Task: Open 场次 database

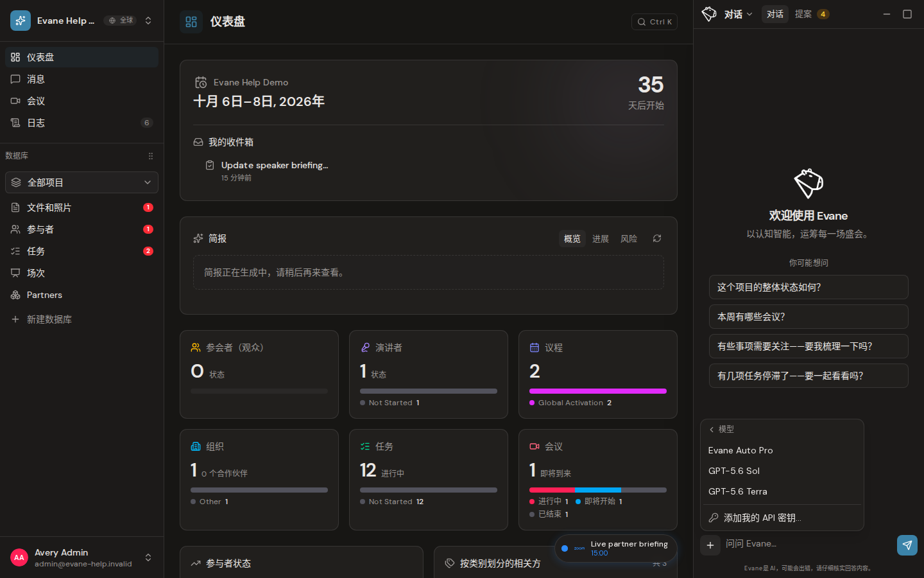Action: click(x=81, y=273)
